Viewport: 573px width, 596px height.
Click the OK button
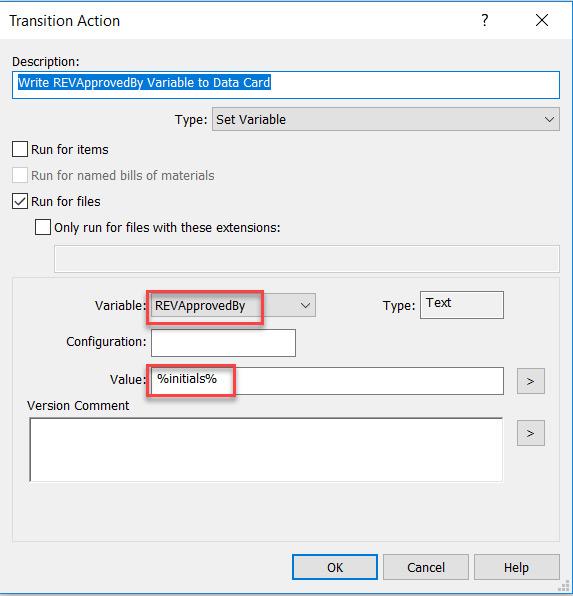click(x=335, y=567)
